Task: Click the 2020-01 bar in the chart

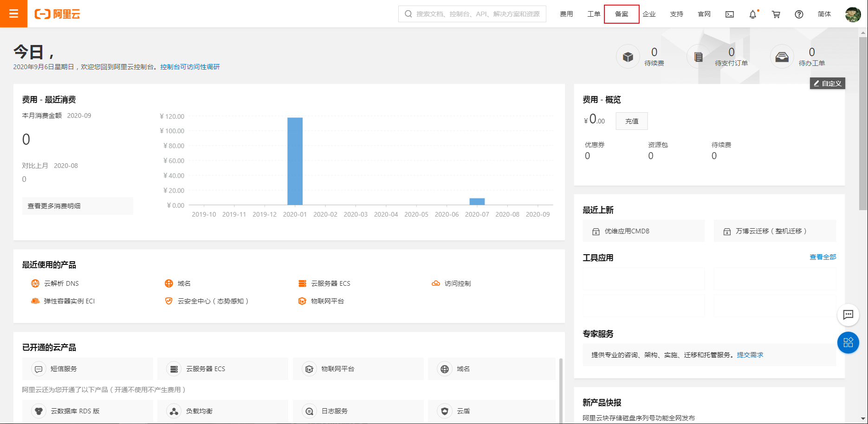Action: (295, 161)
